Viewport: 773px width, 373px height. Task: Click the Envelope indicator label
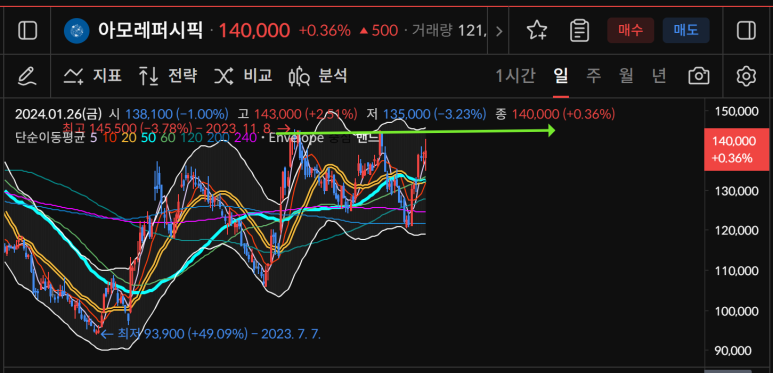pyautogui.click(x=295, y=138)
